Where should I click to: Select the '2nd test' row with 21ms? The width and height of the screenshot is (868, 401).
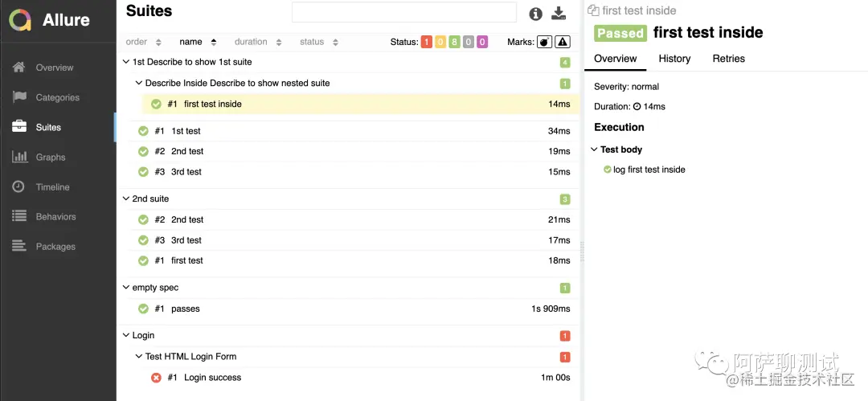click(x=354, y=220)
